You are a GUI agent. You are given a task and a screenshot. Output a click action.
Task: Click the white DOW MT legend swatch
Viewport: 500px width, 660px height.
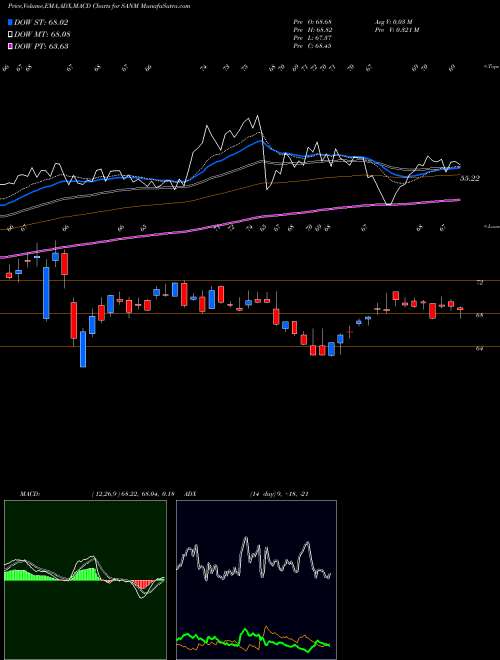coord(11,34)
